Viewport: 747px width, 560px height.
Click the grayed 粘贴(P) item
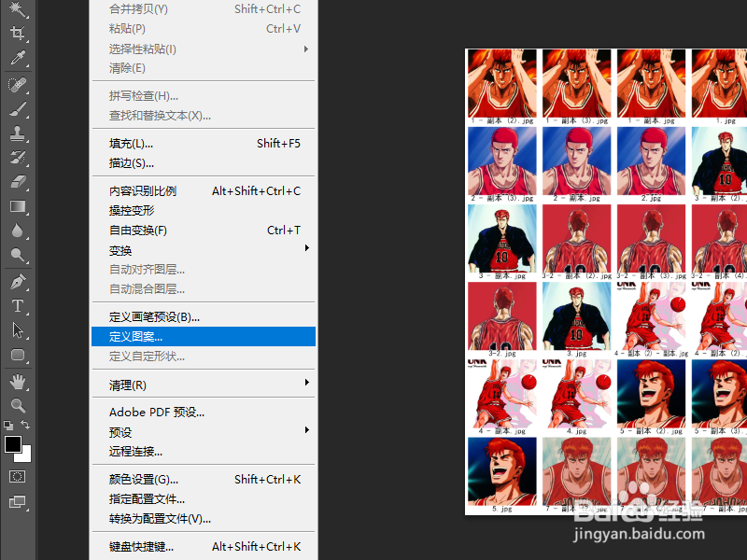pyautogui.click(x=204, y=29)
